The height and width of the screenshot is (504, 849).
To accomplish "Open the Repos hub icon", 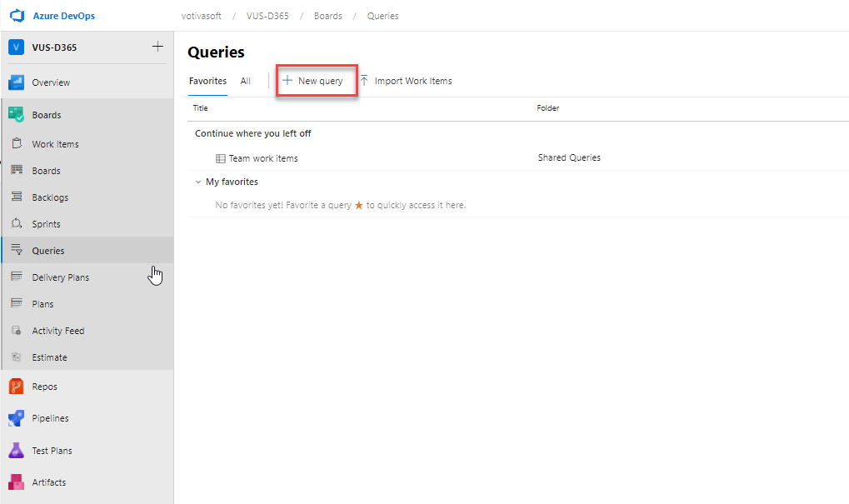I will (16, 387).
